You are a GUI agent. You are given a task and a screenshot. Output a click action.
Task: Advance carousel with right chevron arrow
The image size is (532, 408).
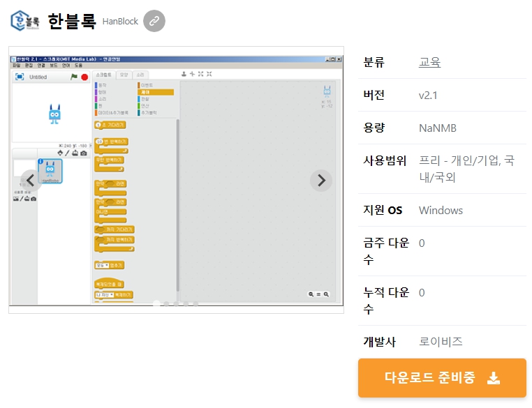(321, 180)
